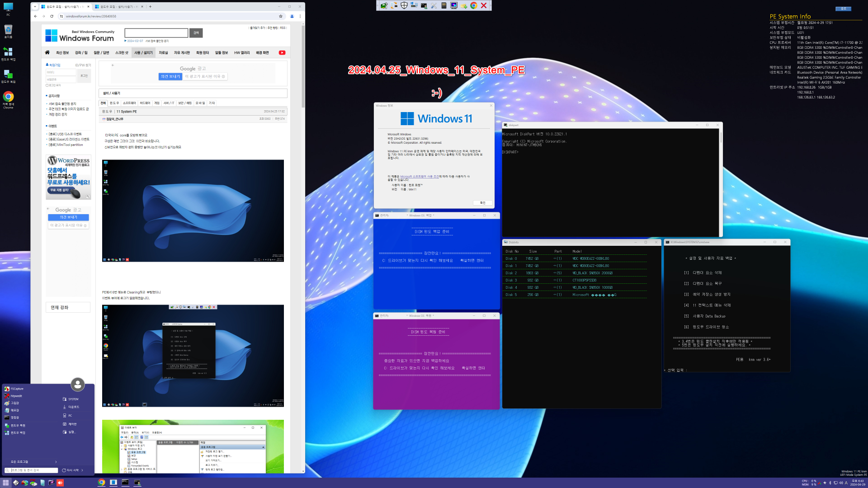Open 제어판 in start menu

pyautogui.click(x=70, y=424)
